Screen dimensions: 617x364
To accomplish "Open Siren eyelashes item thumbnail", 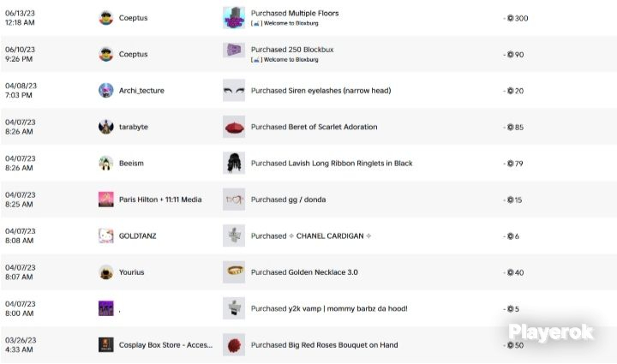I will tap(234, 91).
